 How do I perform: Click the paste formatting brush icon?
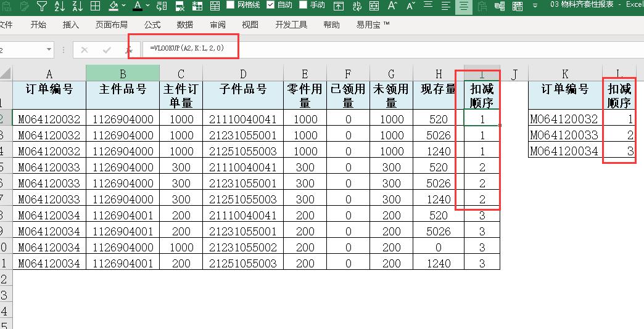pos(24,6)
